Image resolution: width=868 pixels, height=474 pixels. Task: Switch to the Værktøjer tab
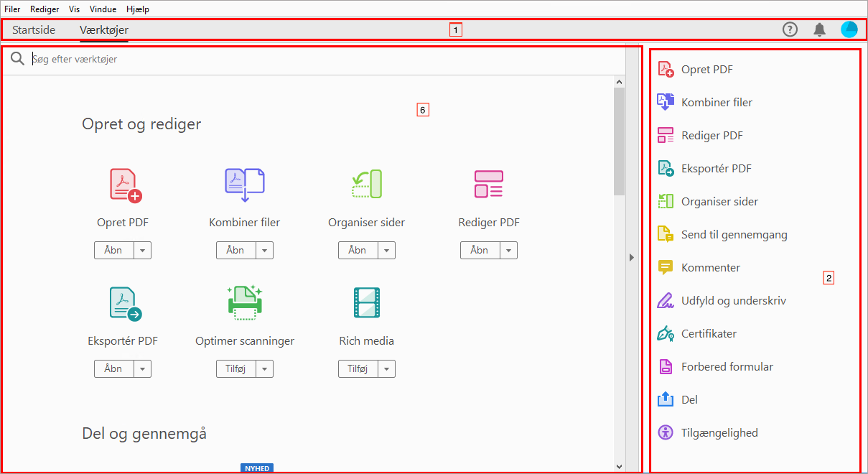point(104,30)
